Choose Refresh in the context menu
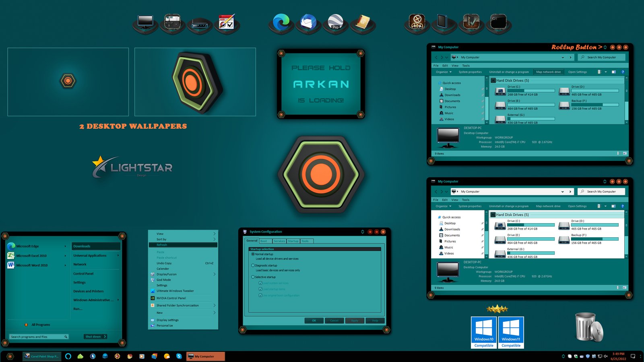Viewport: 644px width, 362px height. (183, 245)
